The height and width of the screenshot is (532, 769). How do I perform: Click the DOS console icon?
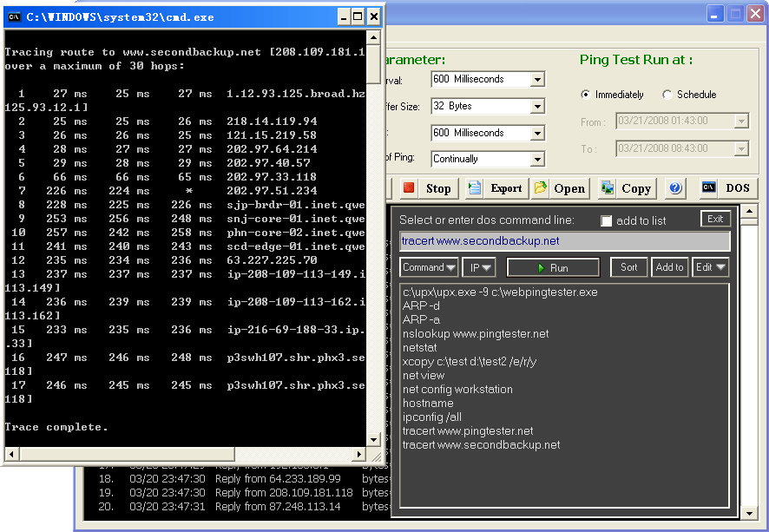[708, 187]
